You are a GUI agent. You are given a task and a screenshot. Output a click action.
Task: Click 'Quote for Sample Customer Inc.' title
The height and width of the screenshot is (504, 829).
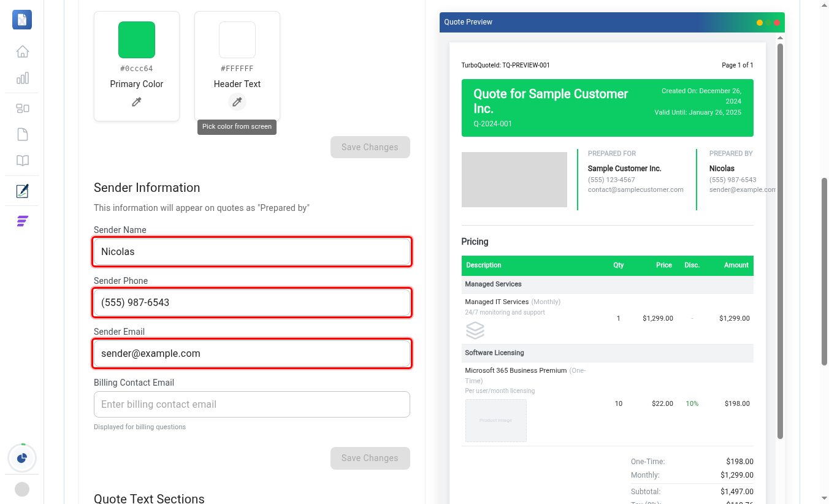pos(551,101)
